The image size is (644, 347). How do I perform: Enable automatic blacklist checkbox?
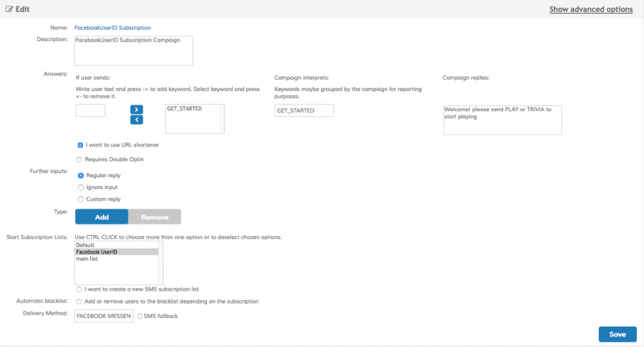coord(79,301)
